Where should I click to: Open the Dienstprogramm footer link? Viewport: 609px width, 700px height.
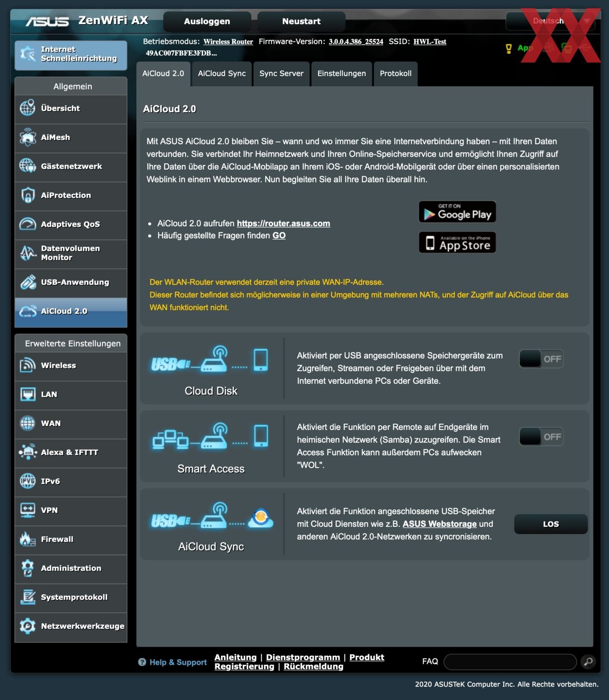[303, 657]
